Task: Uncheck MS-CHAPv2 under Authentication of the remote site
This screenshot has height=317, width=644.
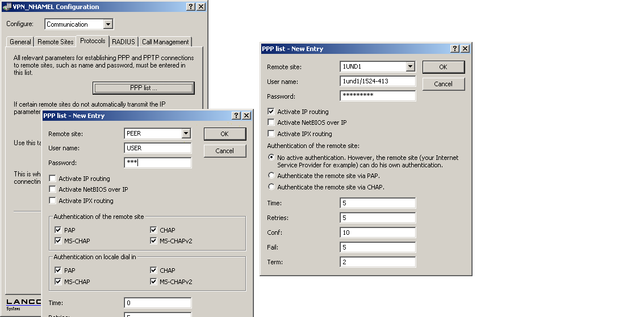Action: (x=154, y=241)
